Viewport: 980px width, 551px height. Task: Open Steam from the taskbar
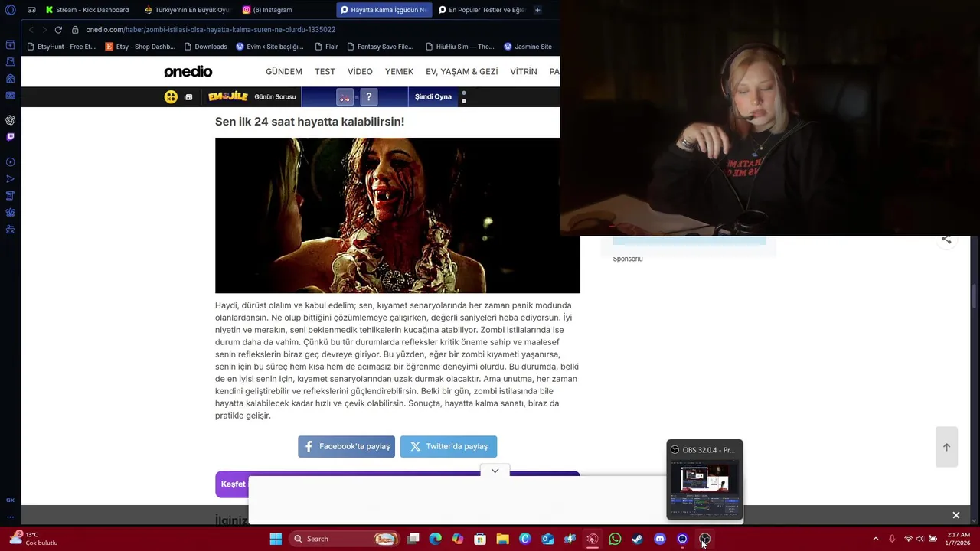pos(637,539)
